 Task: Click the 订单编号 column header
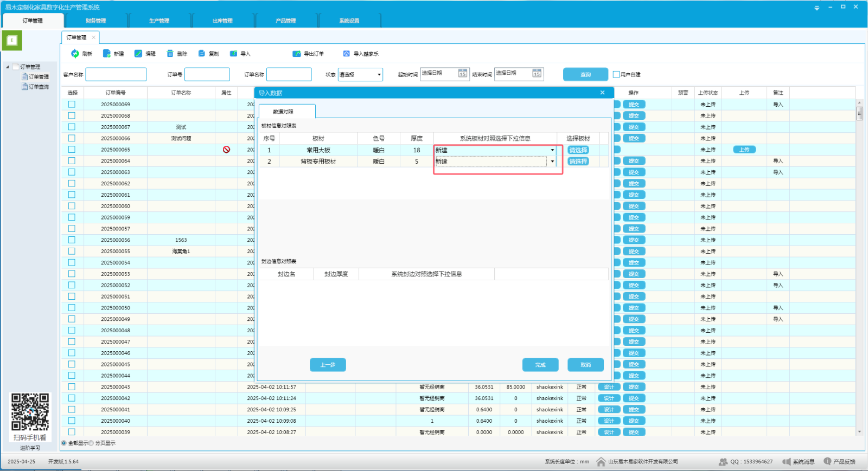(116, 93)
